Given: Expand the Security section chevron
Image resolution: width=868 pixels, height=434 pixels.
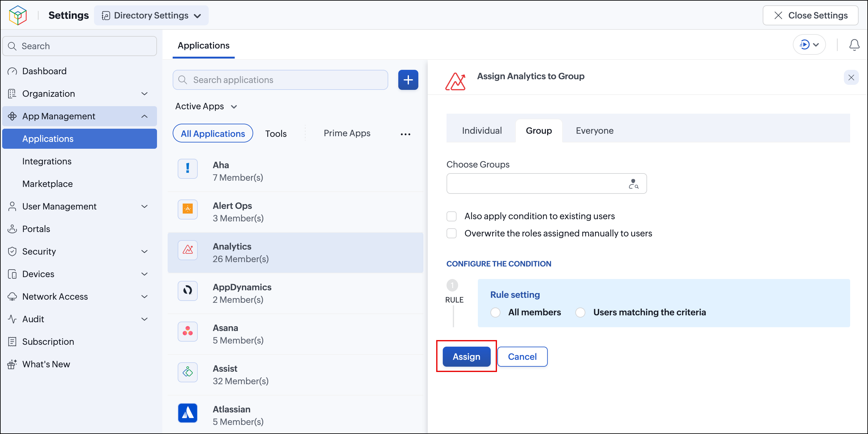Looking at the screenshot, I should [144, 251].
